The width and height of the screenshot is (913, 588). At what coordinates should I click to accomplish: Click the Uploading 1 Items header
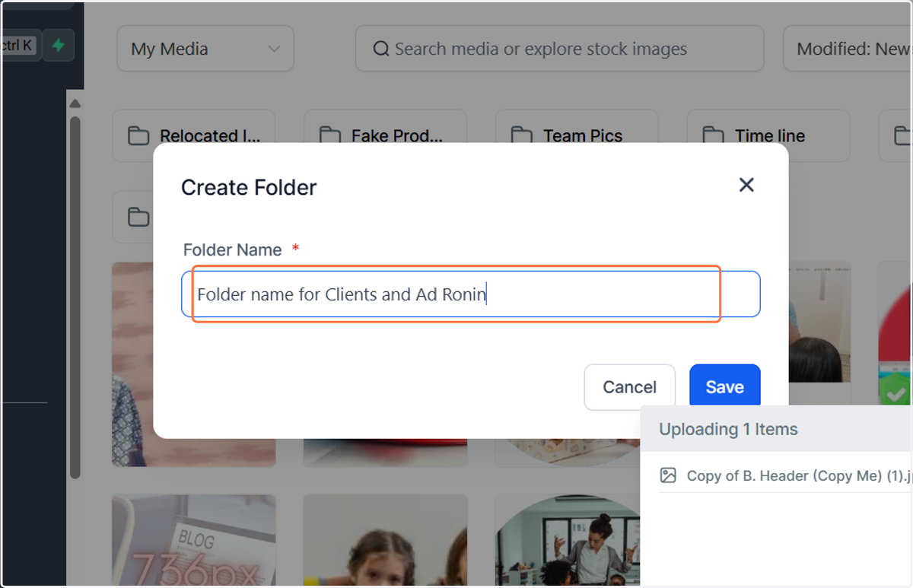(x=777, y=429)
